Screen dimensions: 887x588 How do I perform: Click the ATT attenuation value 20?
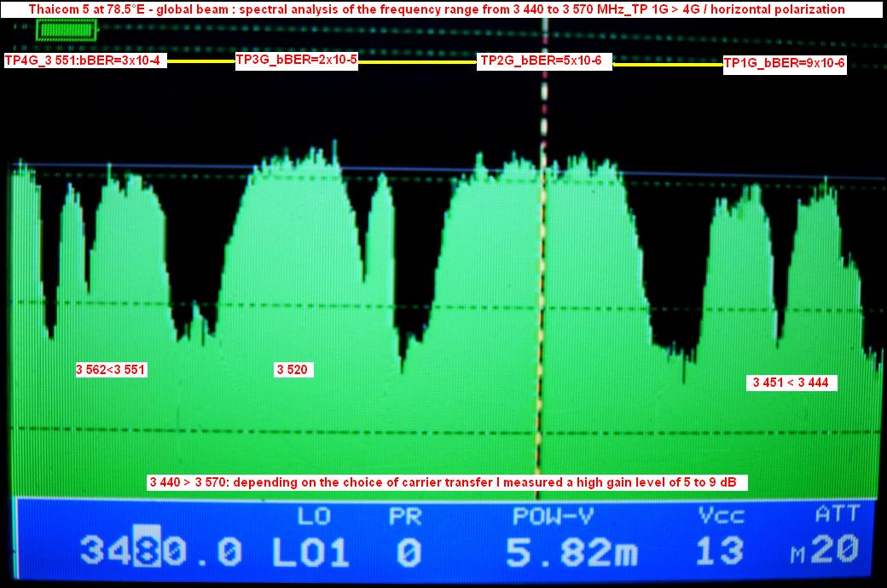pos(833,550)
